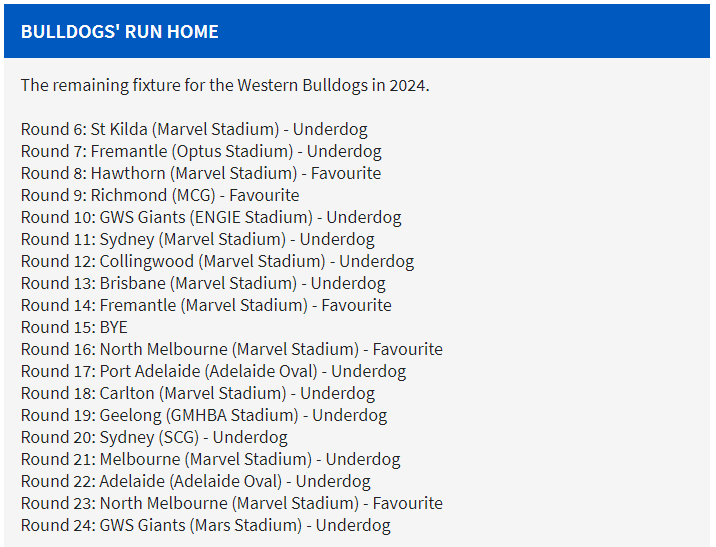
Task: Click the Round 12 Collingwood fixture
Action: click(217, 261)
